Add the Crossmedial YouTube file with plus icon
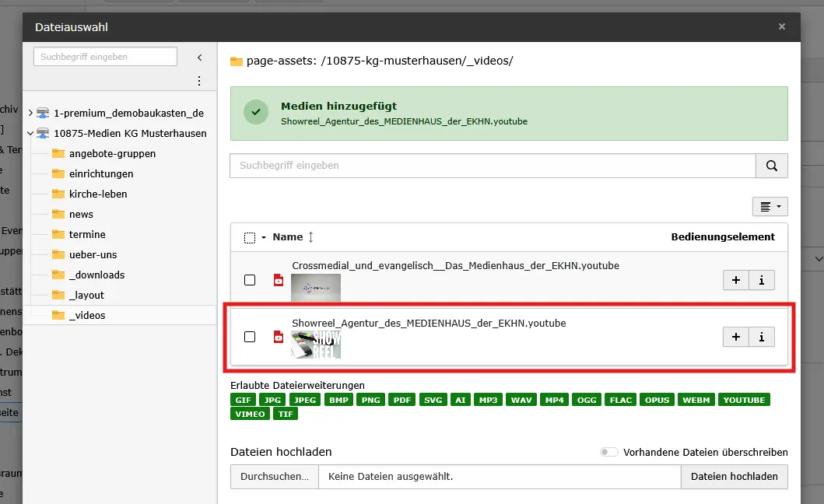824x504 pixels. pyautogui.click(x=735, y=280)
